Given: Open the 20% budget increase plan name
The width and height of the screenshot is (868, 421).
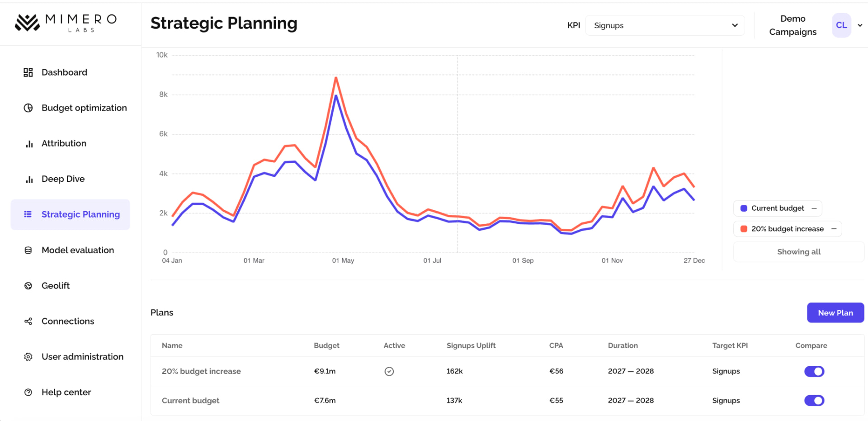Looking at the screenshot, I should 201,371.
